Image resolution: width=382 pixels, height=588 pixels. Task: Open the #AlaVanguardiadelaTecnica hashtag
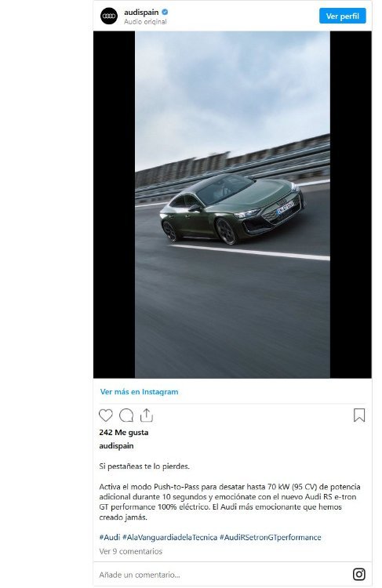coord(170,537)
